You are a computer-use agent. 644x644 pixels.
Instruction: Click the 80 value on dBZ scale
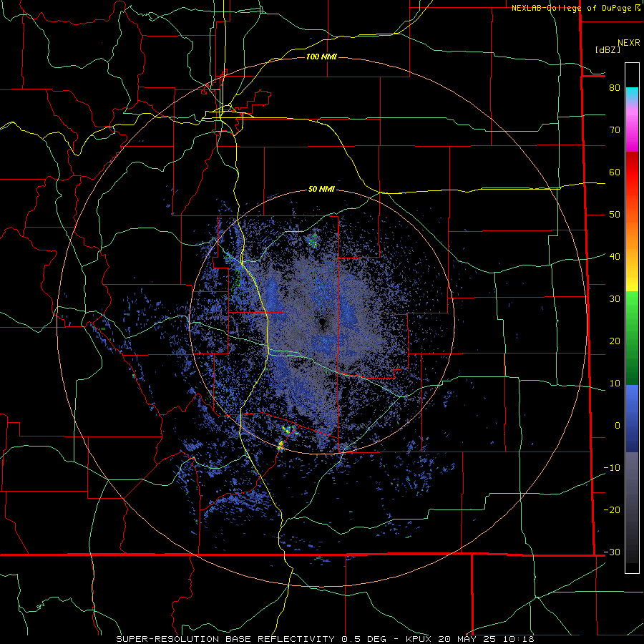pos(615,88)
